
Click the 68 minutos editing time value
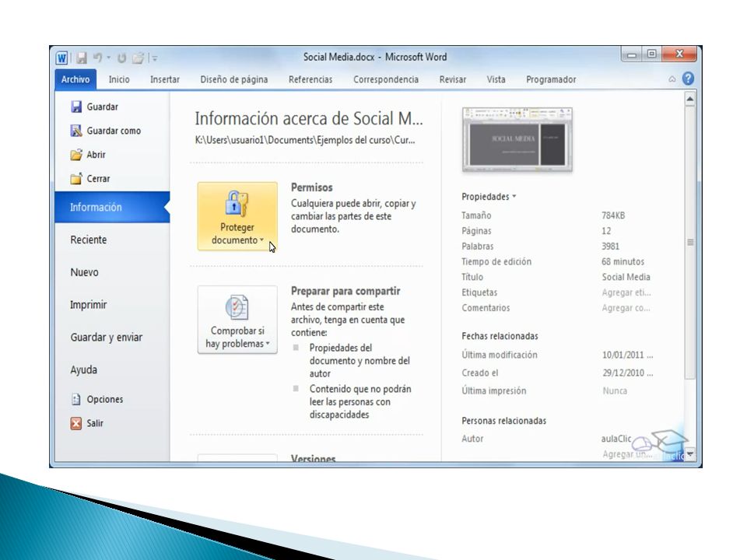pyautogui.click(x=622, y=261)
